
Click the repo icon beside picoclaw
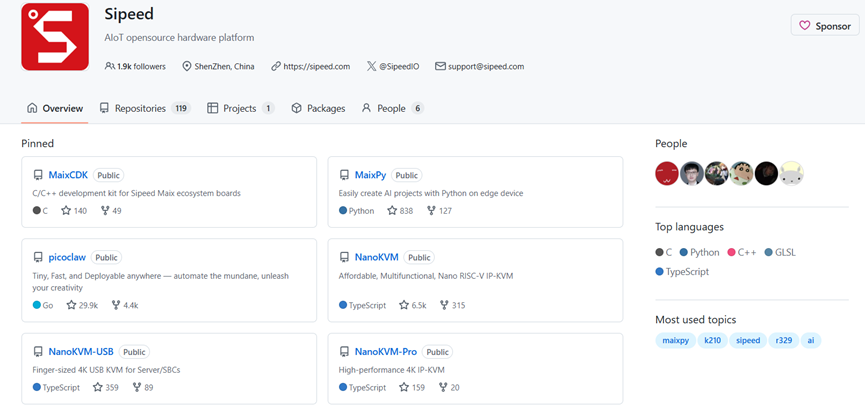(38, 258)
